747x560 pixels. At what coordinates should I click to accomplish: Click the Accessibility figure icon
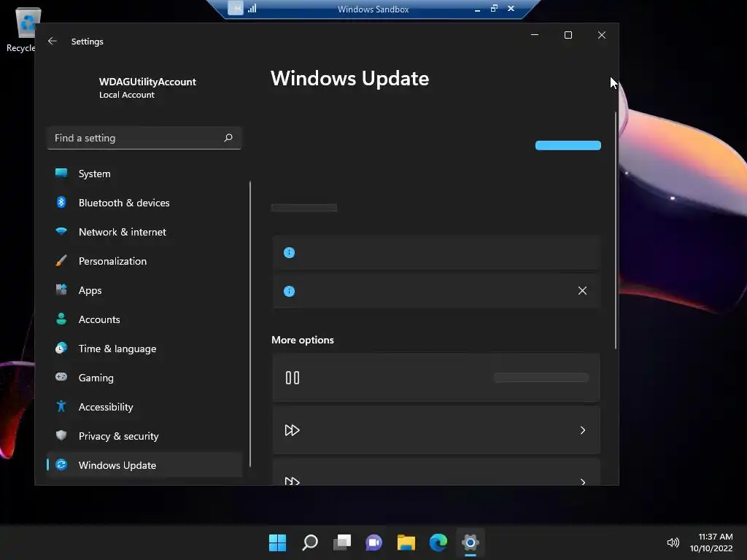(61, 406)
